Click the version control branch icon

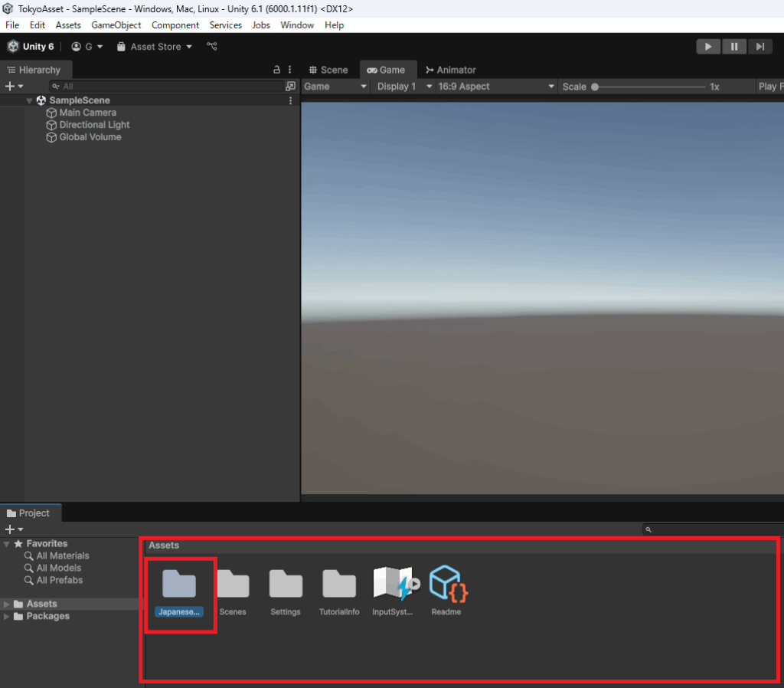(212, 47)
